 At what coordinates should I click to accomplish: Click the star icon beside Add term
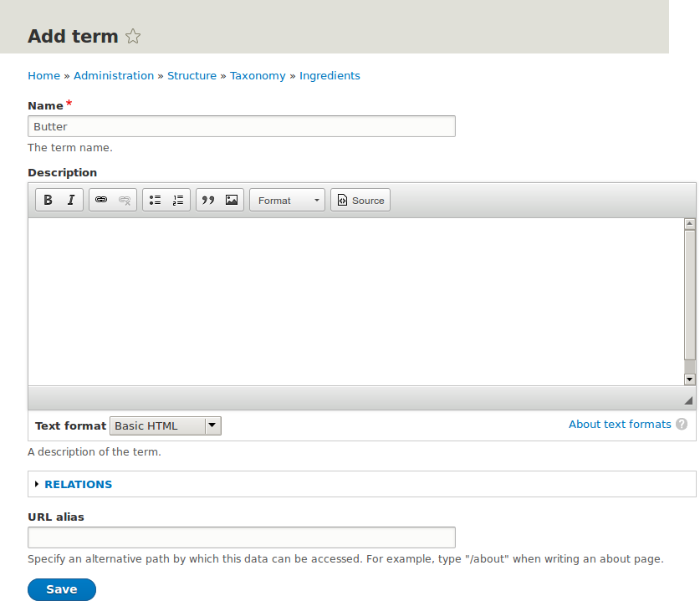coord(132,36)
